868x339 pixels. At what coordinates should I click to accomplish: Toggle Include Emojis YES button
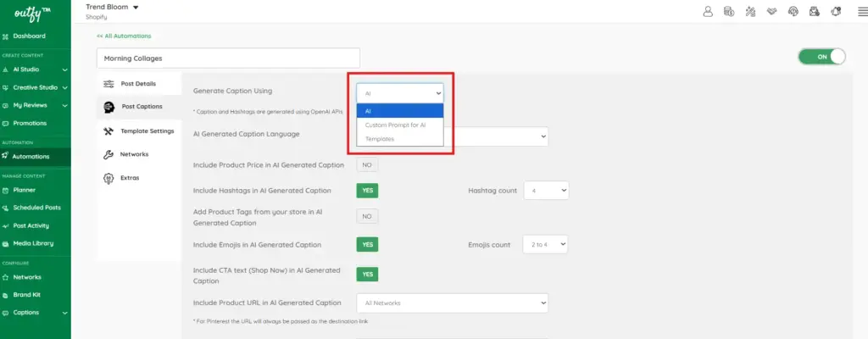tap(367, 245)
